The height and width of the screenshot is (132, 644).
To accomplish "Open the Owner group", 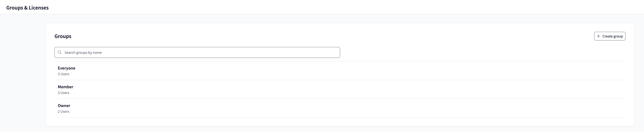I will [x=64, y=106].
